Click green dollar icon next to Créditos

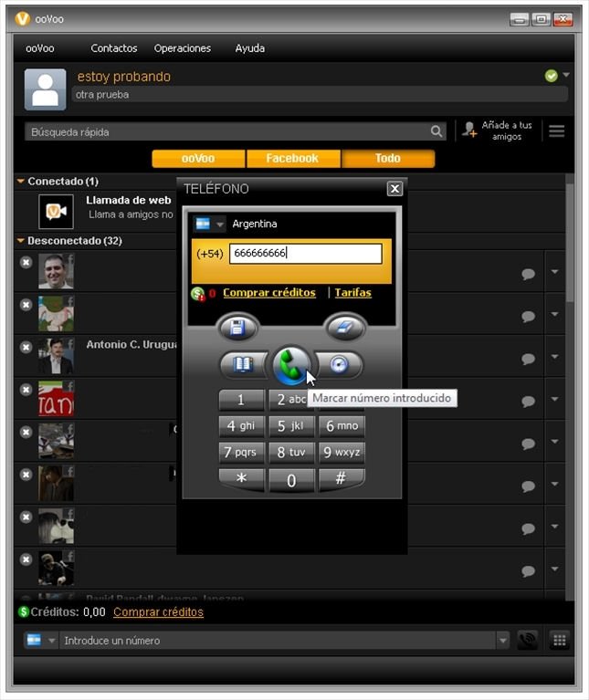pyautogui.click(x=24, y=611)
